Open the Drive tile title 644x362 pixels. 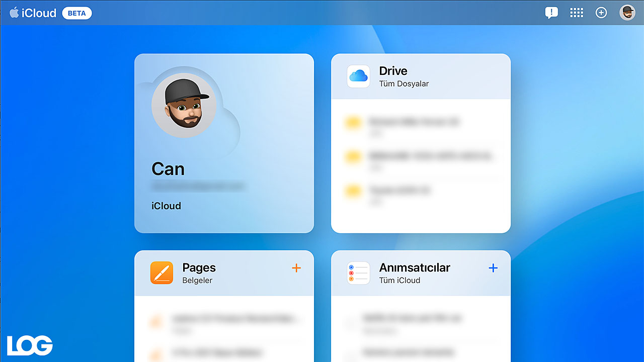(393, 71)
